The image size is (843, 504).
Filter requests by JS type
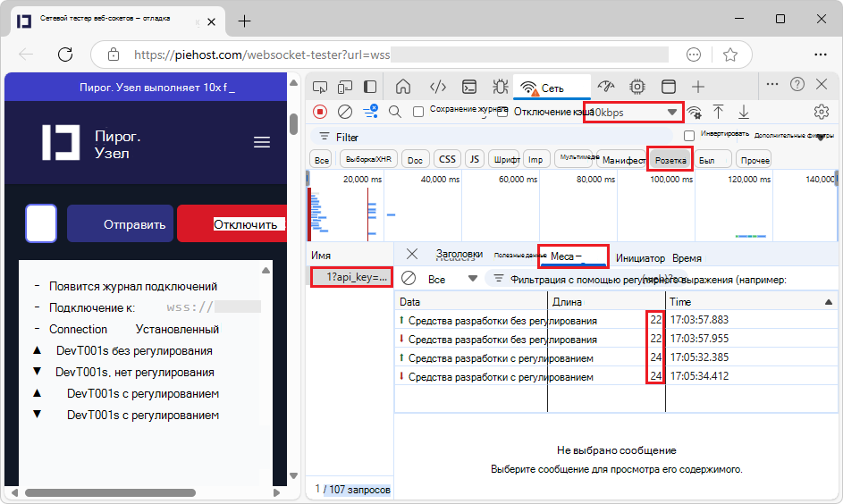(474, 160)
